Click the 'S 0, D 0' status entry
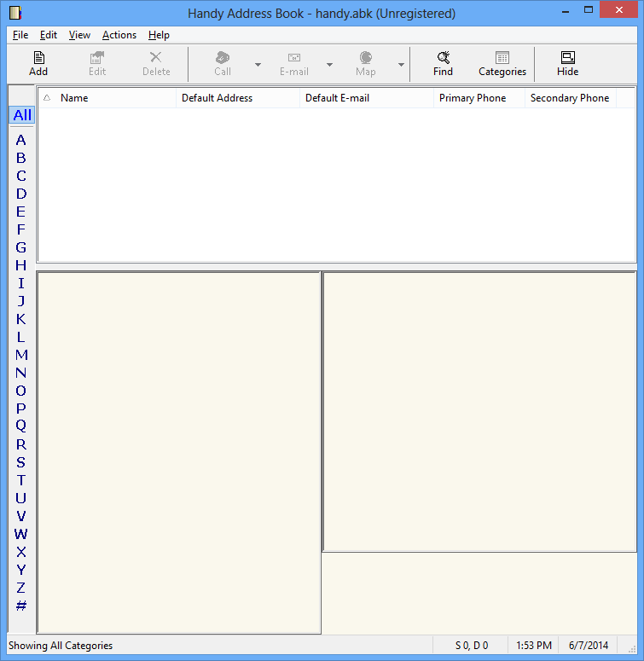Image resolution: width=644 pixels, height=661 pixels. [472, 646]
